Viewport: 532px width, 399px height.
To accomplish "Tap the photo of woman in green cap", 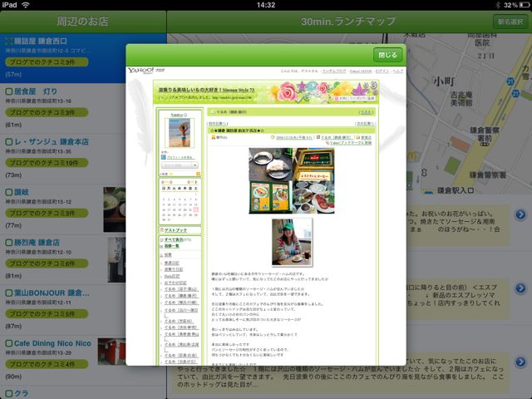I will pyautogui.click(x=292, y=242).
